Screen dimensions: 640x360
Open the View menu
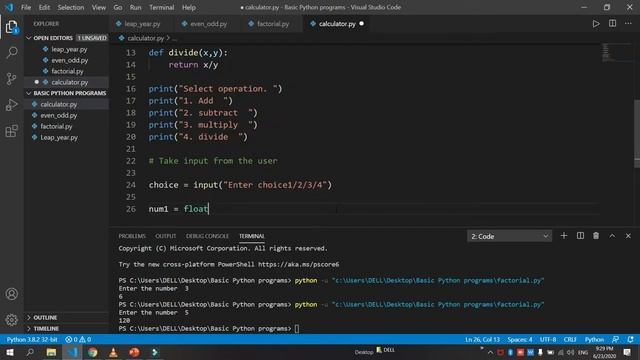click(98, 7)
